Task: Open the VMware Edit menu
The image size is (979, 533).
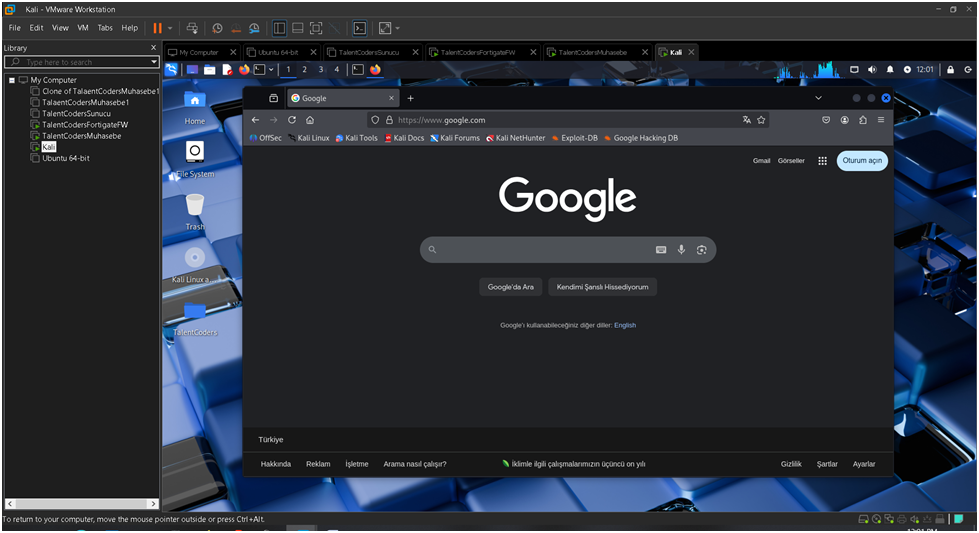Action: pos(36,28)
